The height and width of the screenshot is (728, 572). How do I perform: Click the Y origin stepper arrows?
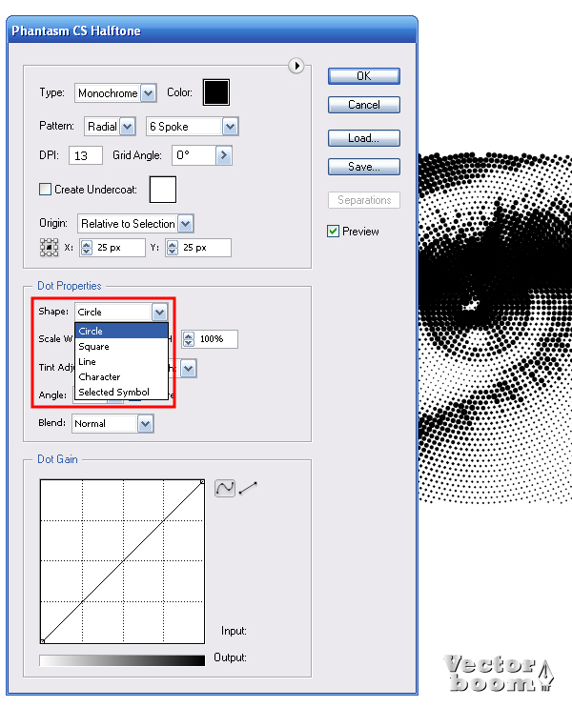[173, 248]
